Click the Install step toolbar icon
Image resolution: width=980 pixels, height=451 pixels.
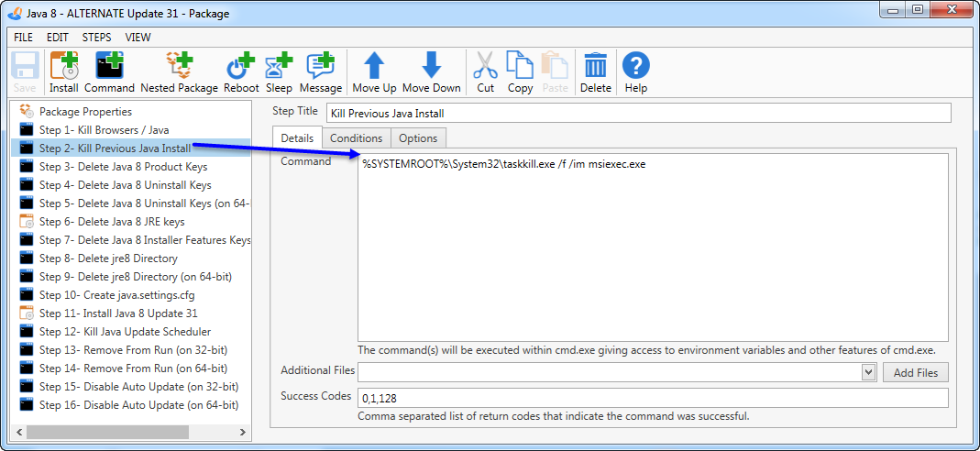pyautogui.click(x=64, y=72)
